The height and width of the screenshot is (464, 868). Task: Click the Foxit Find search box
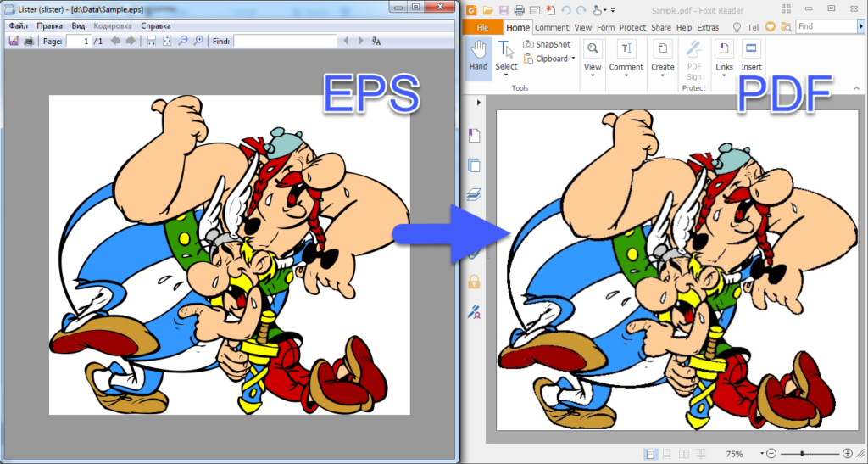[826, 26]
